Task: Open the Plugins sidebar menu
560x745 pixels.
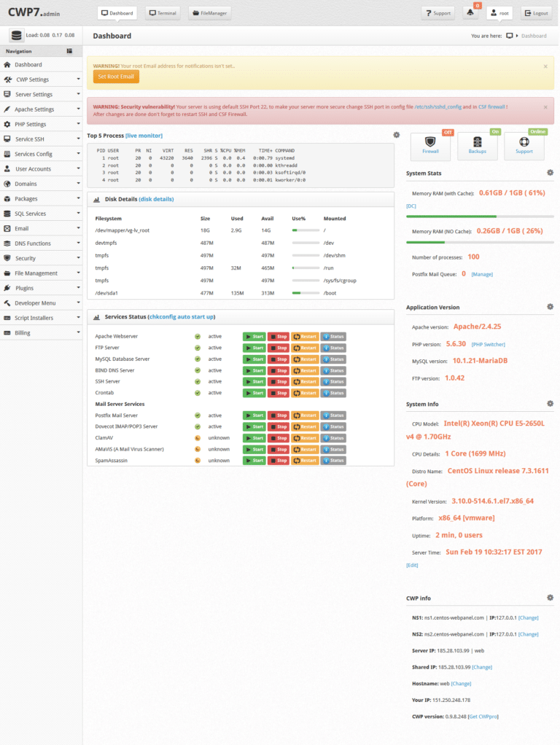Action: [x=42, y=288]
